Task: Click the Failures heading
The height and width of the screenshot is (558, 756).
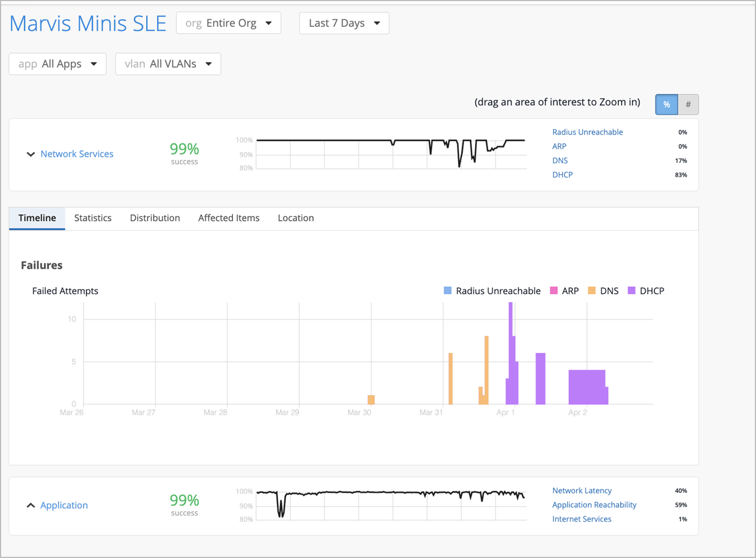Action: click(x=42, y=265)
